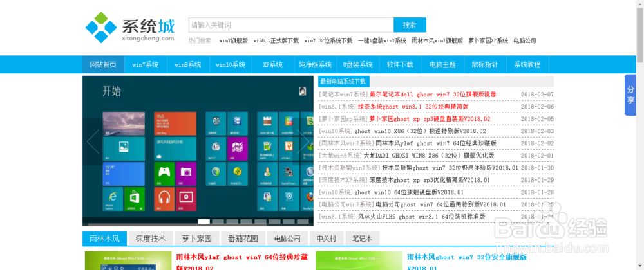Click the [大地win8系统] category tag
Viewport: 644px width, 270px height.
[341, 156]
